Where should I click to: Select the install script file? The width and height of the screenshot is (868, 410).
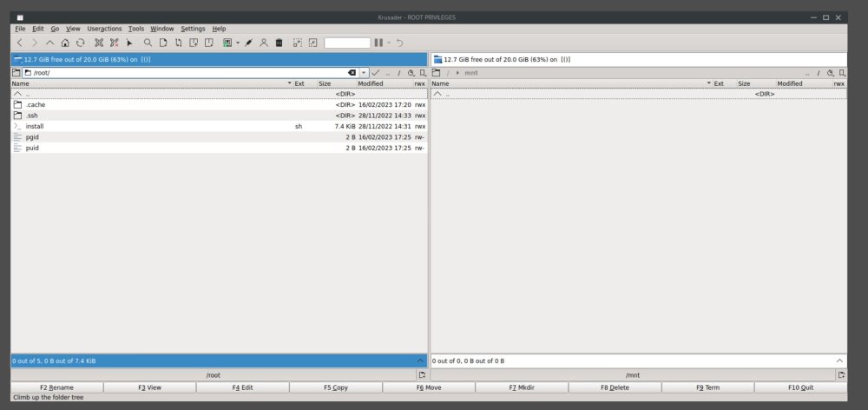[x=219, y=126]
